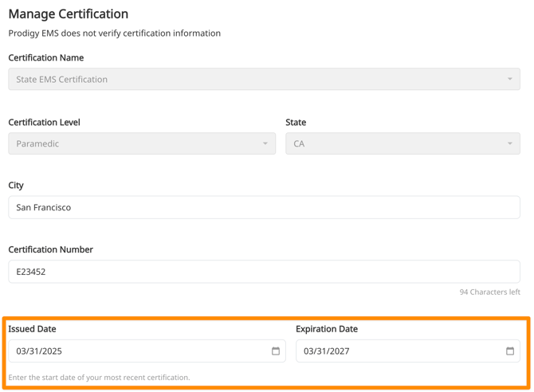Click the 'City' field label
534x392 pixels.
pos(16,185)
